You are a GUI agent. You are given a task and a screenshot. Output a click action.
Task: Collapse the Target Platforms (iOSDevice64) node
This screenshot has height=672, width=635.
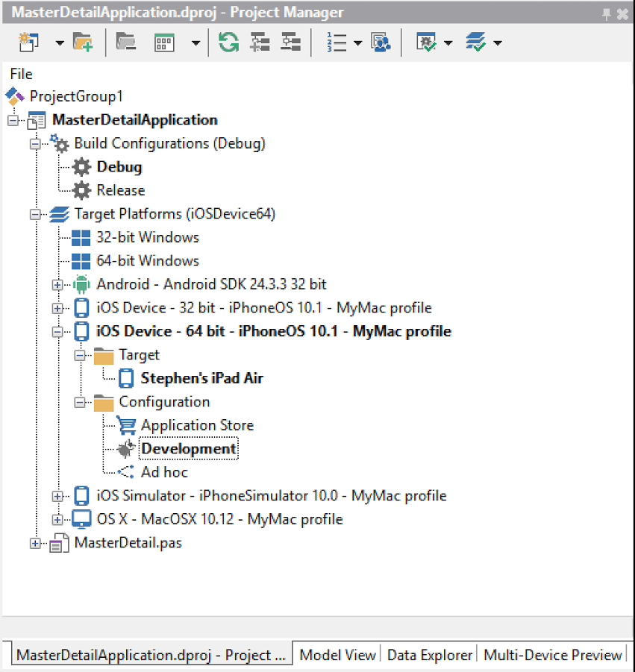[x=36, y=214]
